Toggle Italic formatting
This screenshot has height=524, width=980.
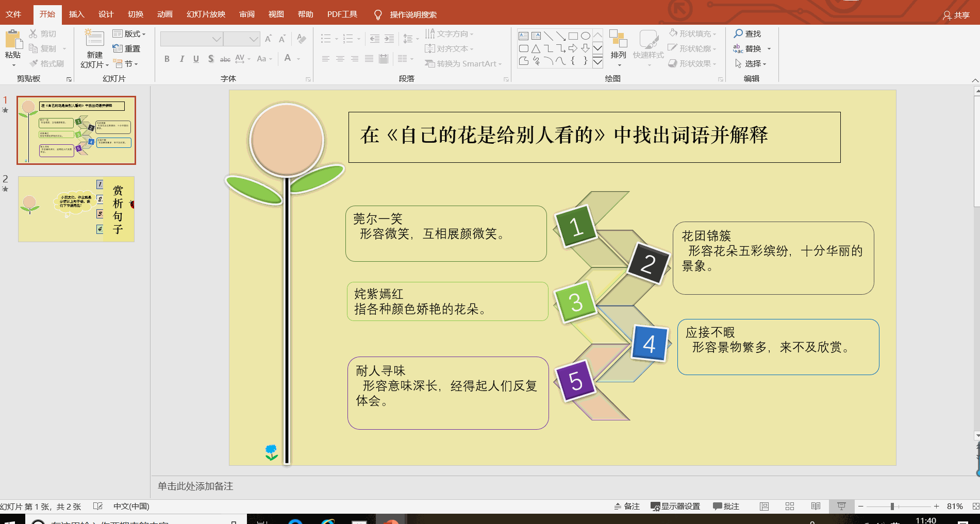coord(181,59)
